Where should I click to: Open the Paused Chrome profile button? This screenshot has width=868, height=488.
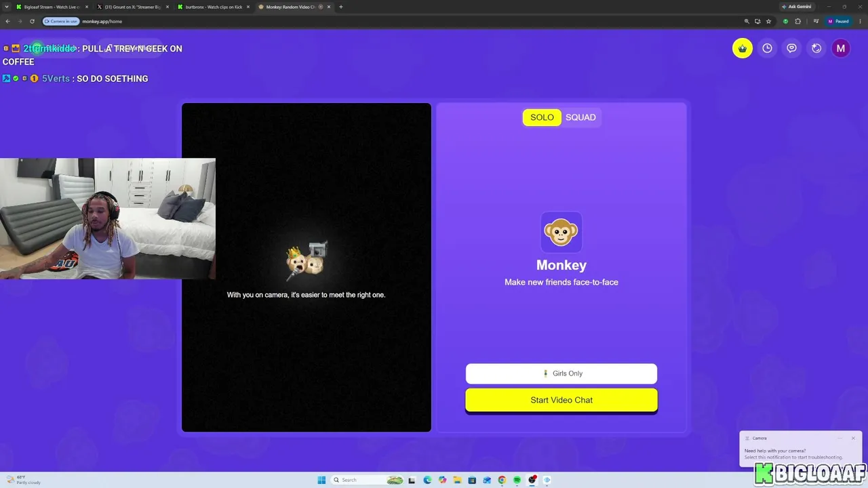point(839,21)
